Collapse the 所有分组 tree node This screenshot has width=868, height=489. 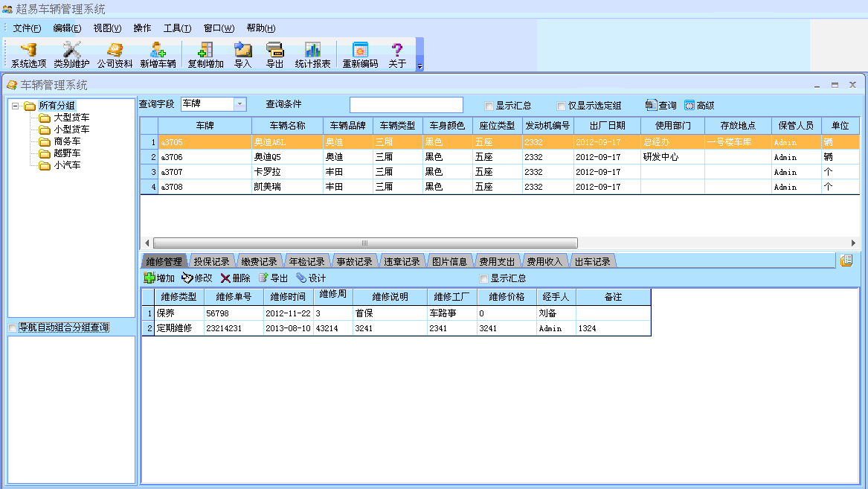click(x=15, y=106)
